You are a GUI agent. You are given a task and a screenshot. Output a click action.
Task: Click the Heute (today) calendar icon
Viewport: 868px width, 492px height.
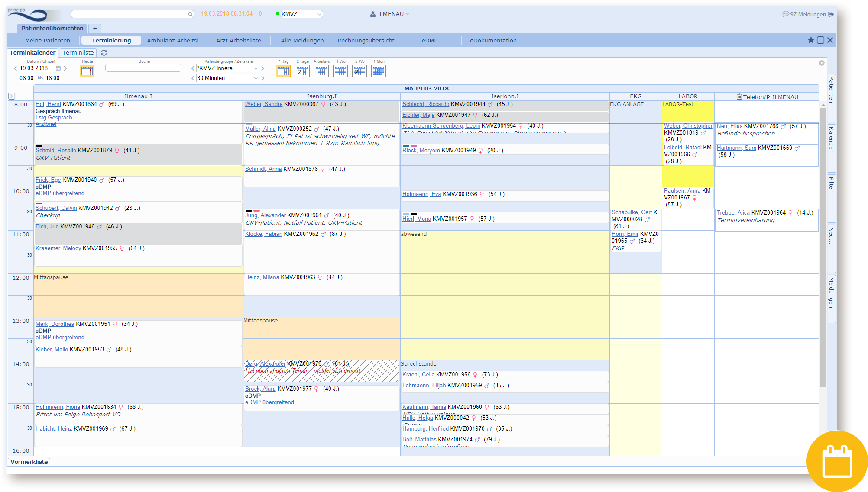click(x=87, y=71)
